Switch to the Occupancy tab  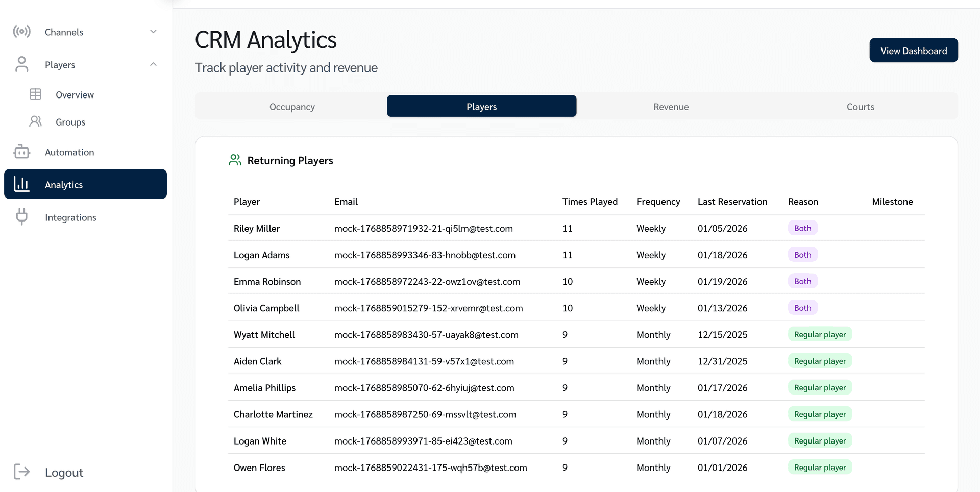[x=291, y=107]
